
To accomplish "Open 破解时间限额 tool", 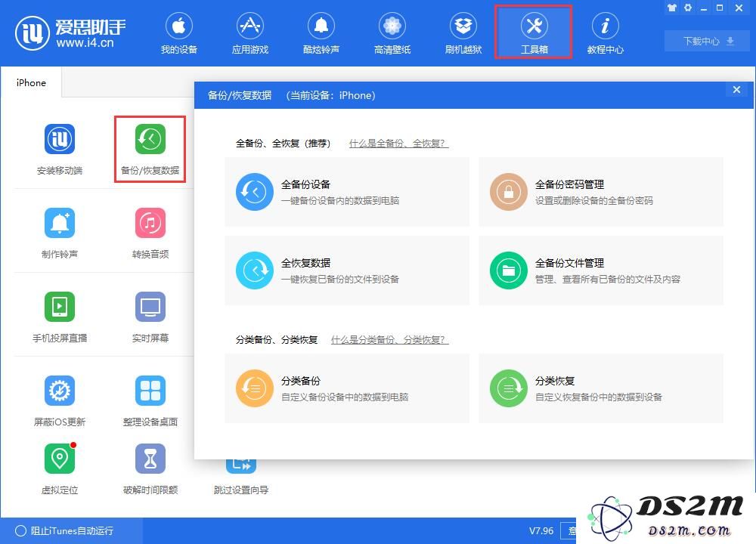I will coord(150,469).
